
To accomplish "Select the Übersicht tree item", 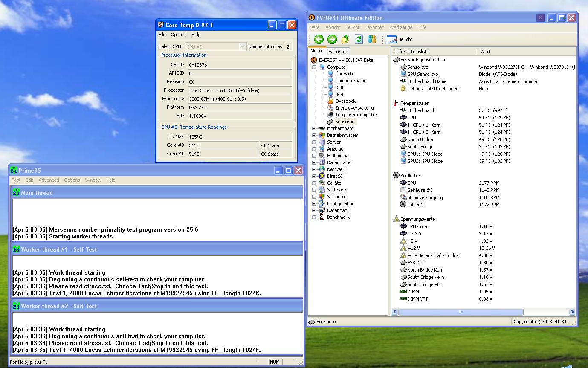I will click(345, 74).
